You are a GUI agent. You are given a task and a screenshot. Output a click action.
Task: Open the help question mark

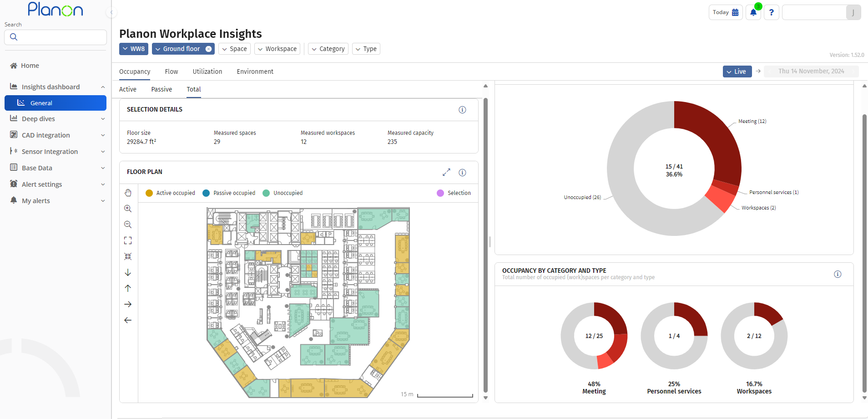(772, 12)
